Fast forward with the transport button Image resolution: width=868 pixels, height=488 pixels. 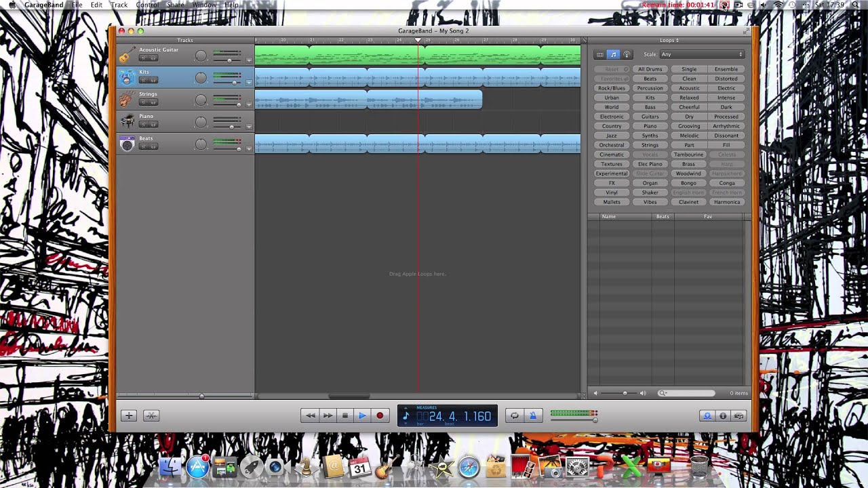(x=328, y=415)
